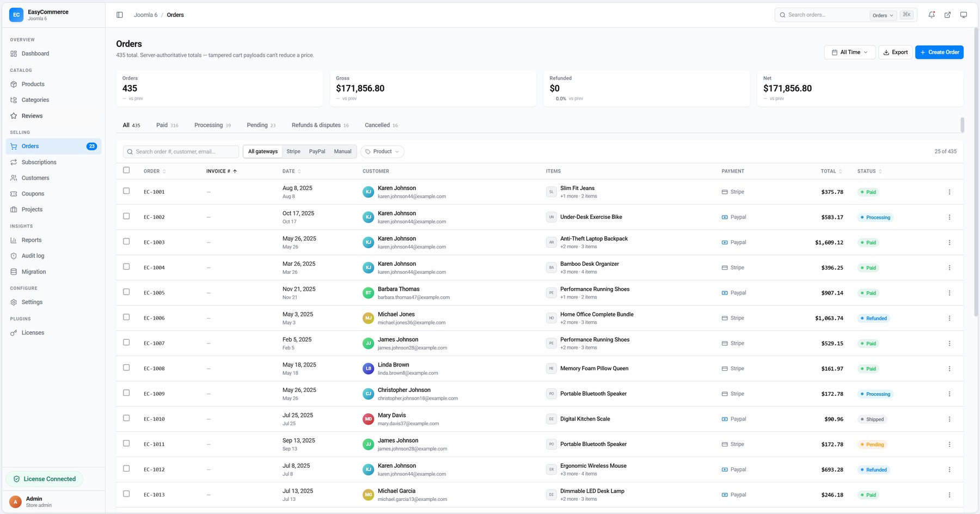The image size is (980, 514).
Task: Switch to the Paid tab
Action: [167, 125]
